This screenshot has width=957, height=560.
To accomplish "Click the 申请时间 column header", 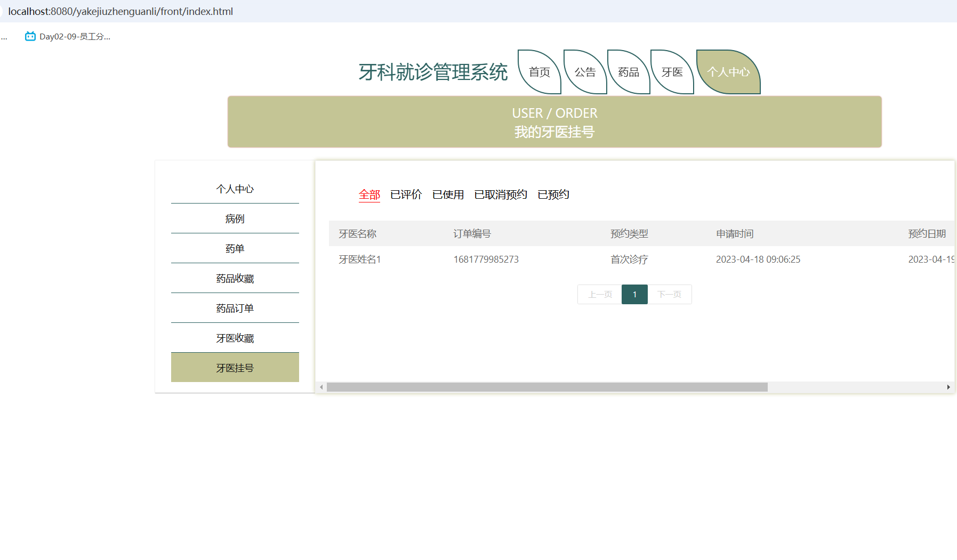I will click(735, 233).
